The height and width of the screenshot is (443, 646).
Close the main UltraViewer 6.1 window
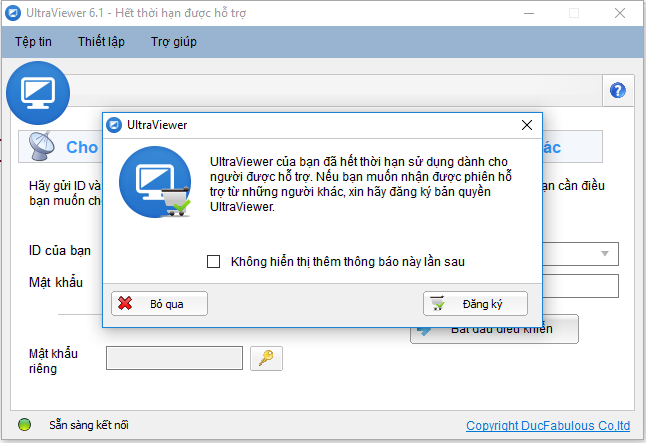[x=620, y=13]
